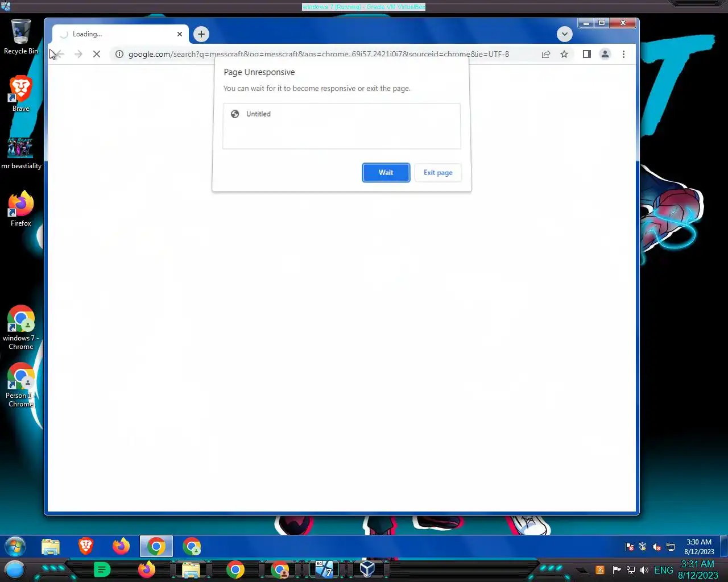Share this page icon in the address bar
Screen dimensions: 728x582
click(x=546, y=54)
